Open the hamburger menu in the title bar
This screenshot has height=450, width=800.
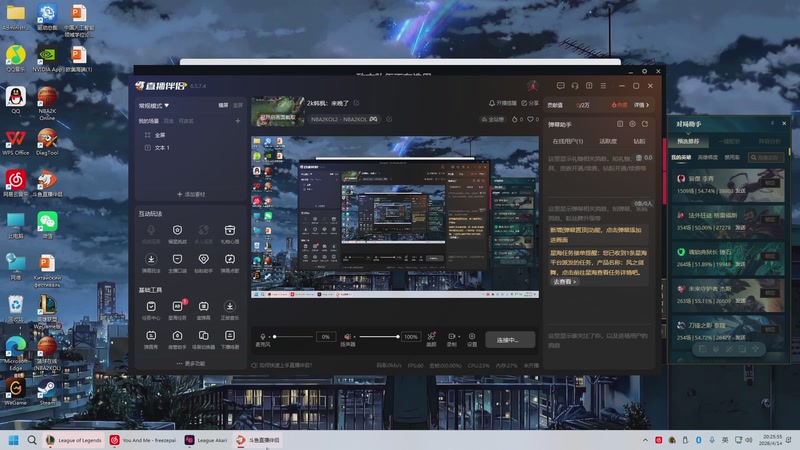(603, 86)
